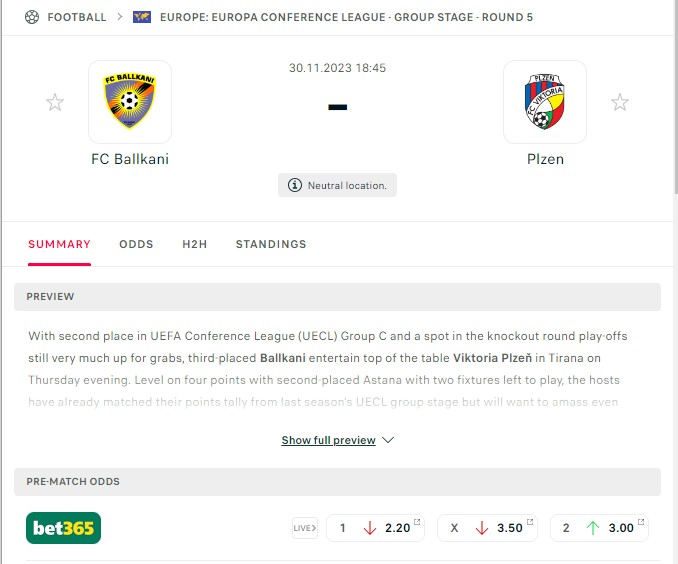678x564 pixels.
Task: Open the Viktoria Plzen team logo
Action: (545, 102)
